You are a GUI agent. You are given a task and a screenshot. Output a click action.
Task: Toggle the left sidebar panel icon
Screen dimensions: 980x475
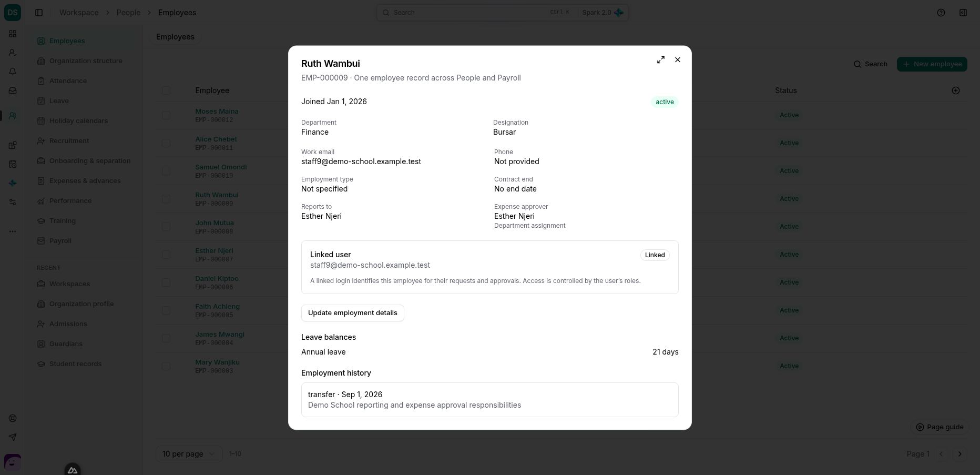[39, 13]
